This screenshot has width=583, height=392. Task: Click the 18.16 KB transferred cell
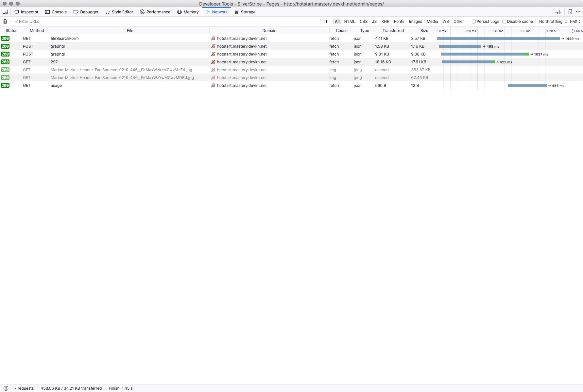coord(383,62)
